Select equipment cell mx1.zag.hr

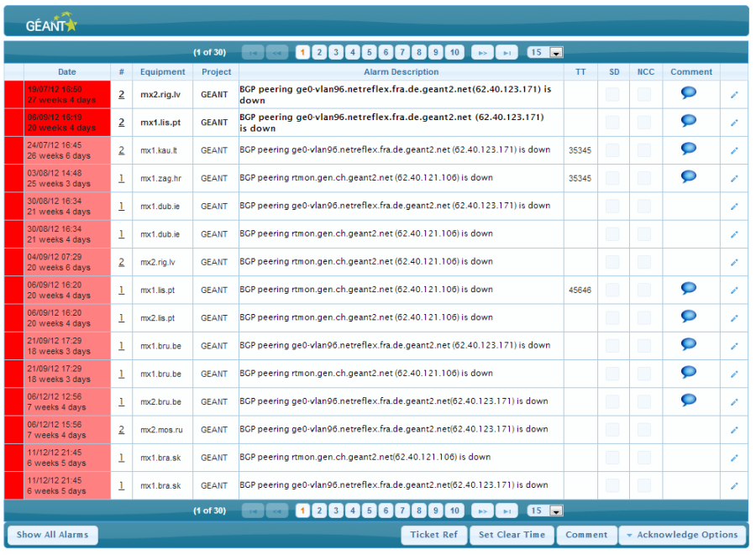tap(160, 178)
